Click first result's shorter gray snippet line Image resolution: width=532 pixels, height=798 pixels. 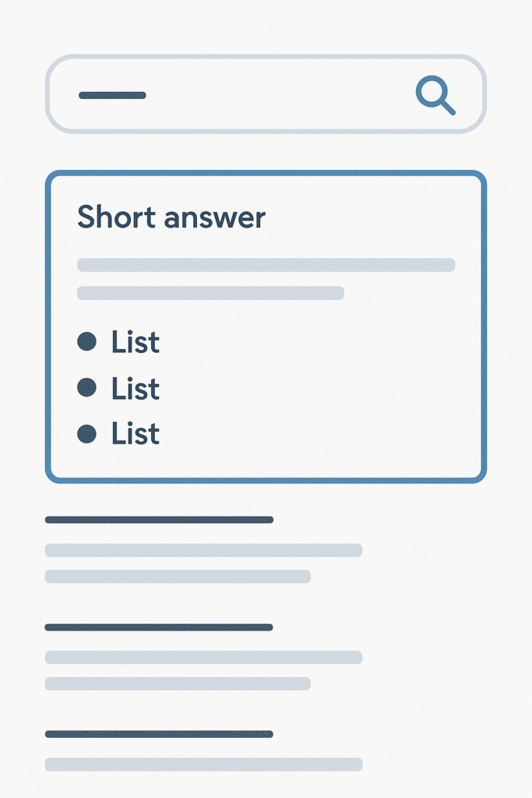(178, 577)
